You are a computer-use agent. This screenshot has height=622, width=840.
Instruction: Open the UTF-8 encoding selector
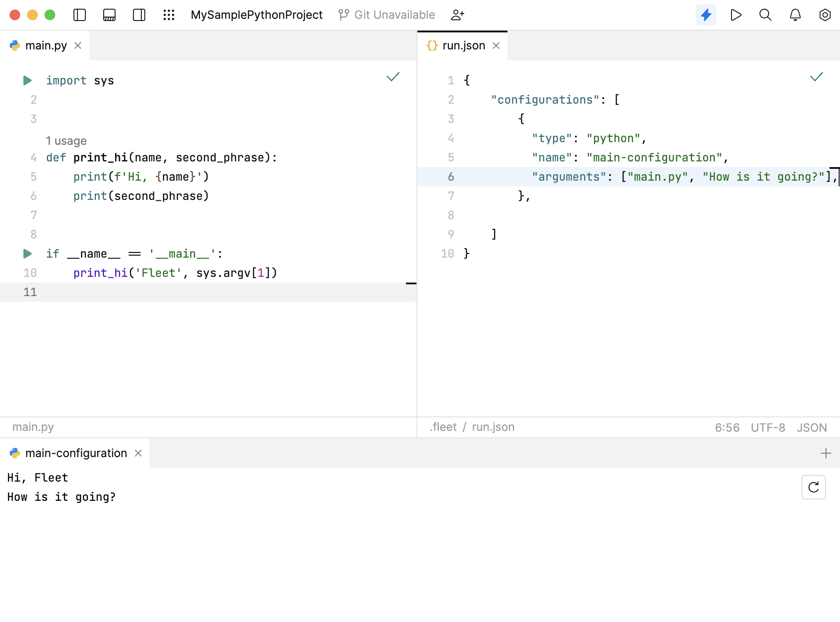(768, 427)
